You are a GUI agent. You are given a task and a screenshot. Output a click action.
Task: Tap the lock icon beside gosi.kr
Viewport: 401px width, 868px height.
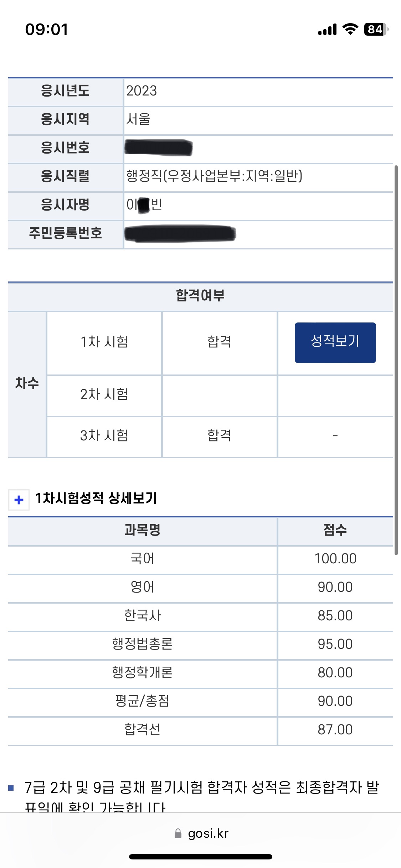pyautogui.click(x=178, y=833)
